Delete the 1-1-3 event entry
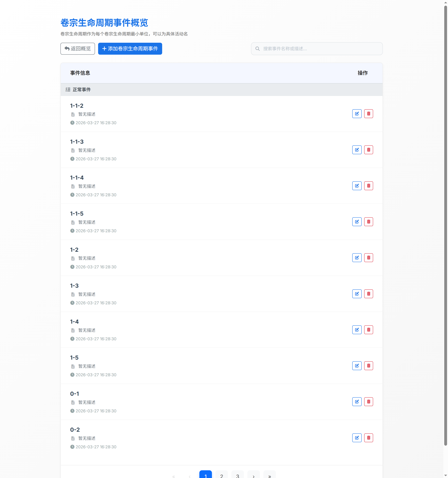448x478 pixels. point(368,150)
